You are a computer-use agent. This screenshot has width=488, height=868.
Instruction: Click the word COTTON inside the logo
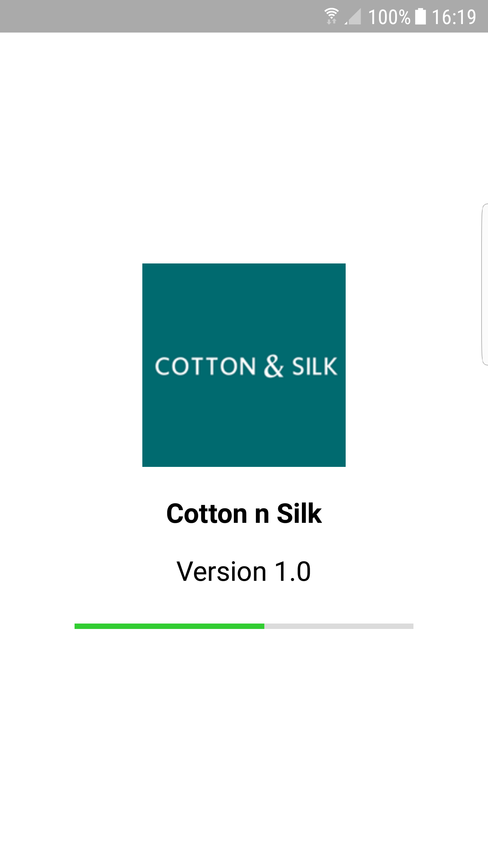(x=205, y=366)
